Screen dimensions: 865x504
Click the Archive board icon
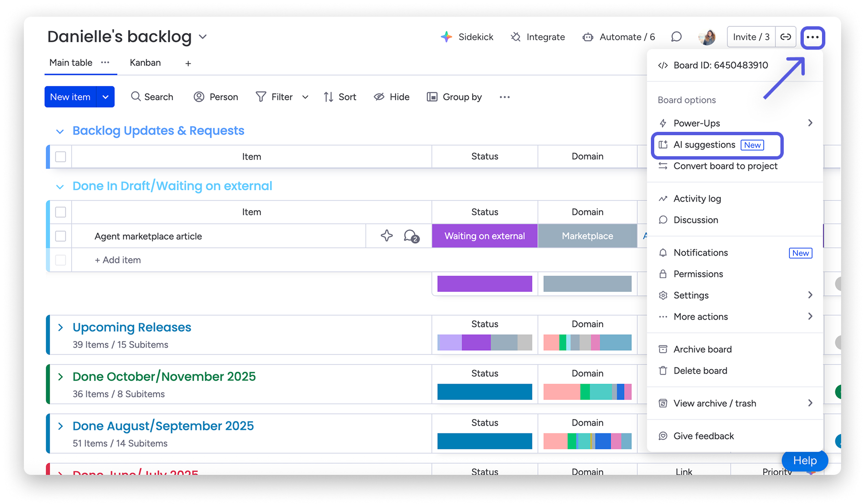click(663, 349)
